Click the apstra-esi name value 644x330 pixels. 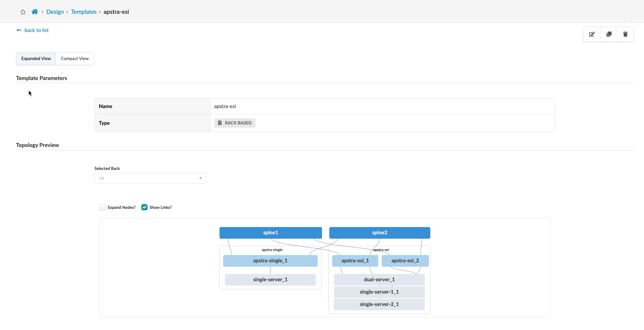(225, 106)
